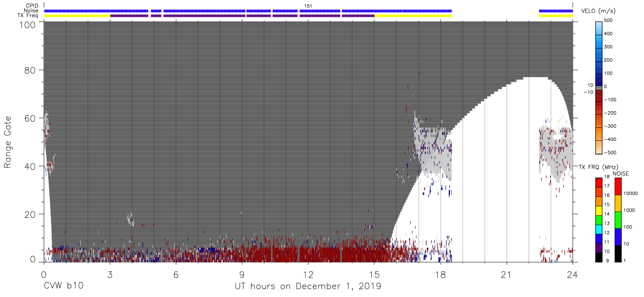The image size is (644, 297).
Task: Click y-axis range gate label 80
Action: pyautogui.click(x=30, y=70)
